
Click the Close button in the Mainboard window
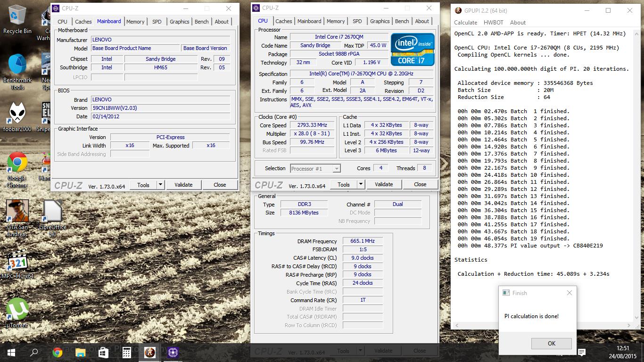click(x=220, y=185)
